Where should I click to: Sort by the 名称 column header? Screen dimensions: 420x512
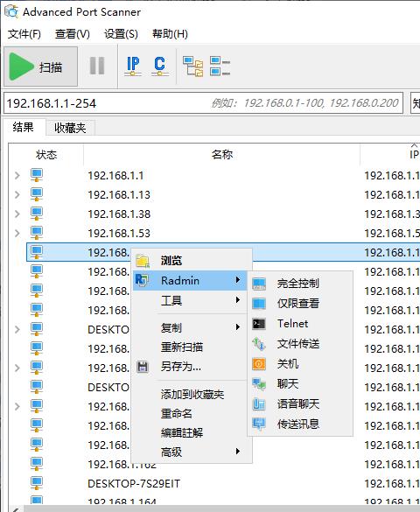pos(222,154)
